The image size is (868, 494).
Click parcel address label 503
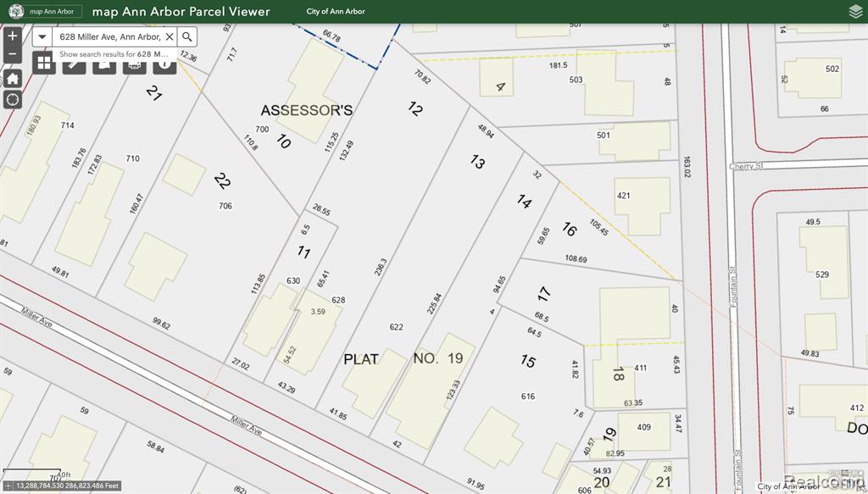pyautogui.click(x=576, y=80)
